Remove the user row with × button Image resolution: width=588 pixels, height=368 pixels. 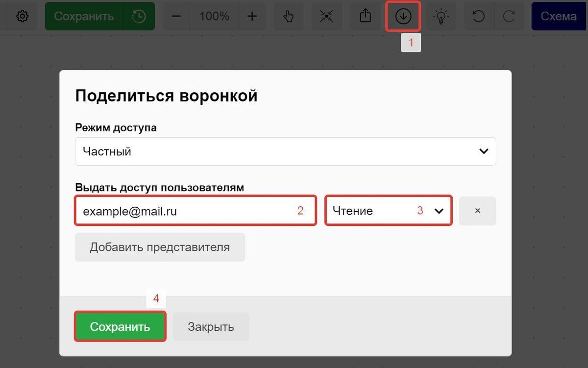[478, 211]
